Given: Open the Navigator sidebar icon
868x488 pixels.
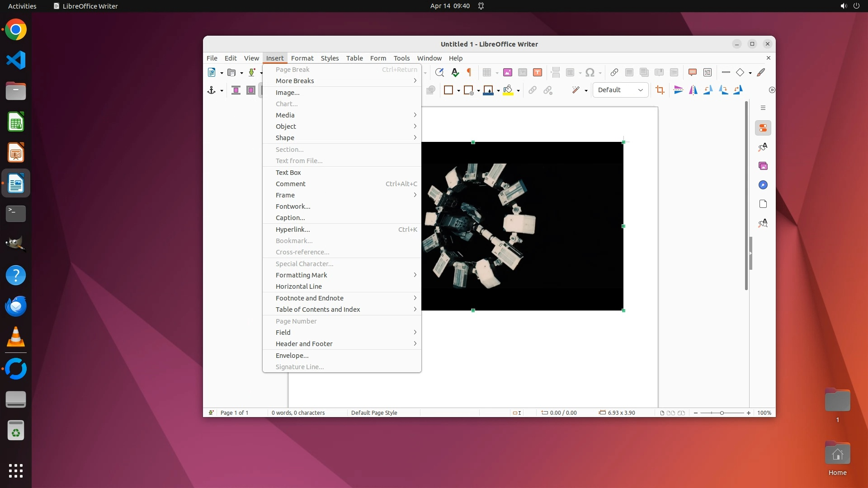Looking at the screenshot, I should (763, 185).
